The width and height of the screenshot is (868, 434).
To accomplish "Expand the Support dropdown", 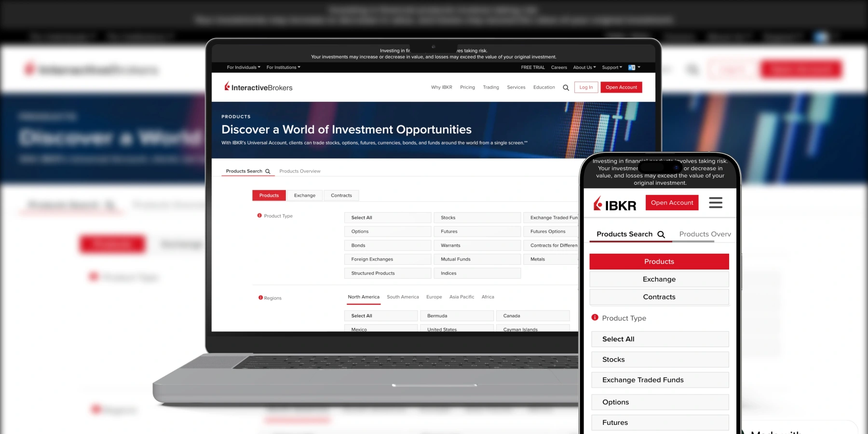I will [x=611, y=67].
